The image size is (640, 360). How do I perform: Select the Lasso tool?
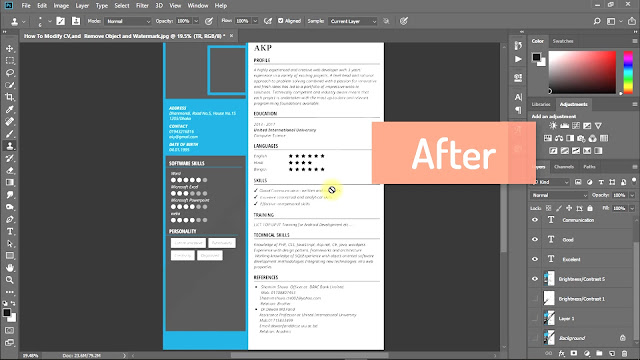coord(10,73)
